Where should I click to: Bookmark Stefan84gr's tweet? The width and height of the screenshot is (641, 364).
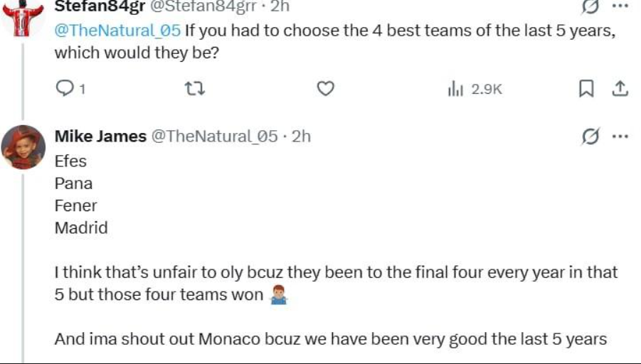pyautogui.click(x=586, y=88)
